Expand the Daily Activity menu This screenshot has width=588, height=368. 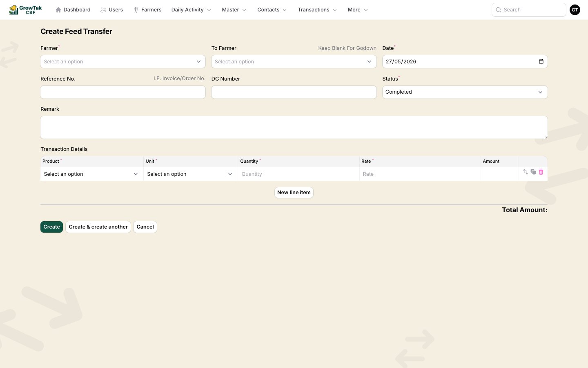(x=191, y=10)
